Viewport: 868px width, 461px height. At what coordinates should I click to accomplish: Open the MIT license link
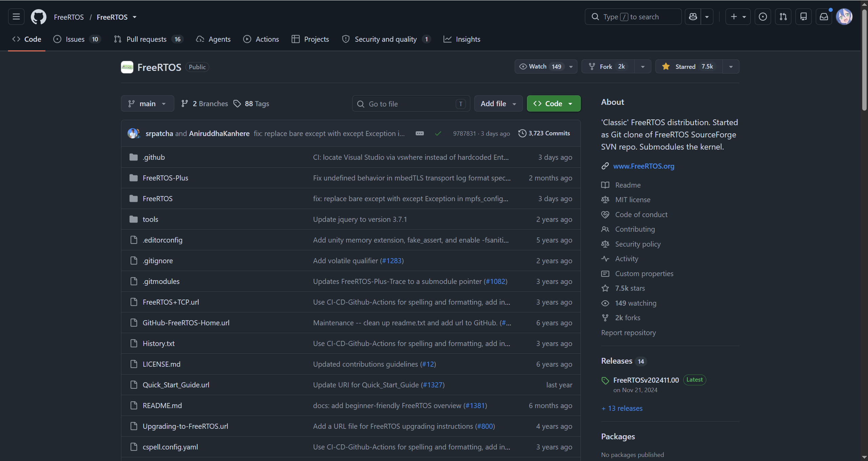pos(633,199)
